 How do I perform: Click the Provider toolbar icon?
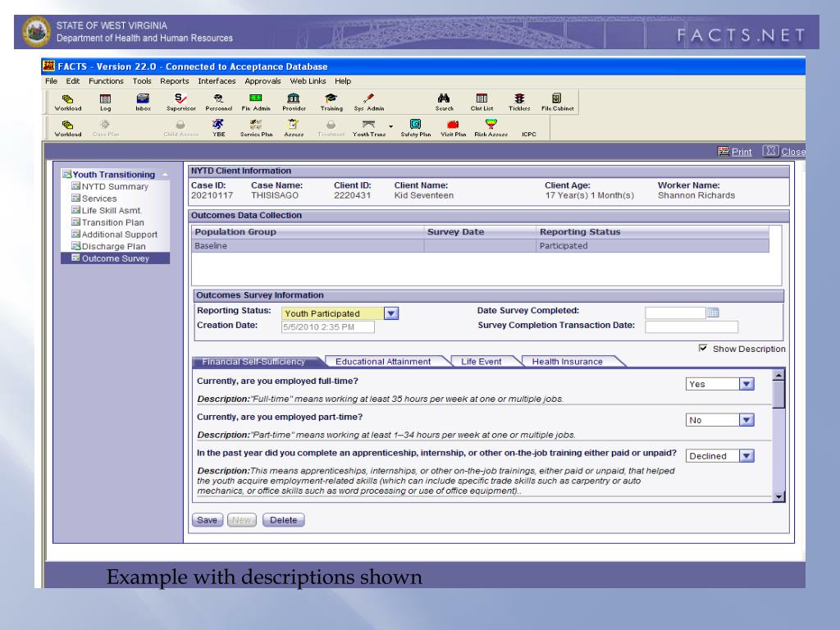(x=294, y=102)
